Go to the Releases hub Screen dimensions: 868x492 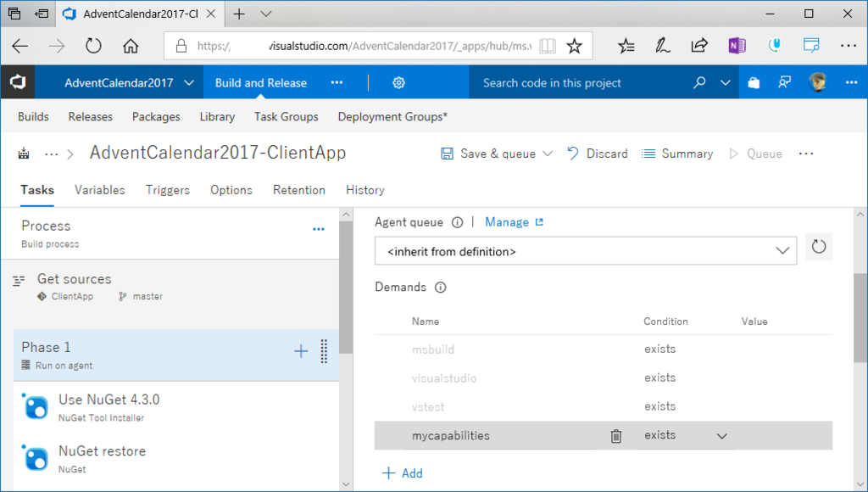point(90,117)
